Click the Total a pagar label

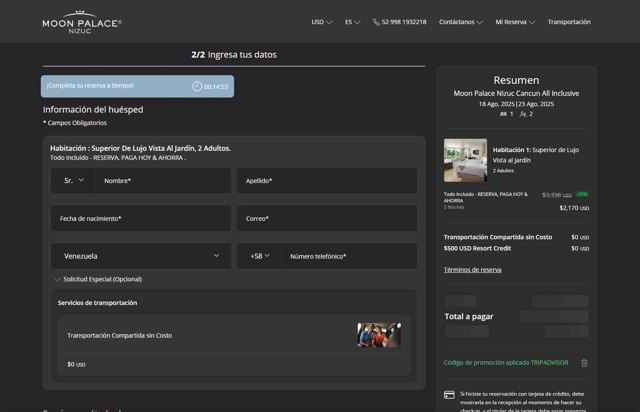pyautogui.click(x=469, y=316)
